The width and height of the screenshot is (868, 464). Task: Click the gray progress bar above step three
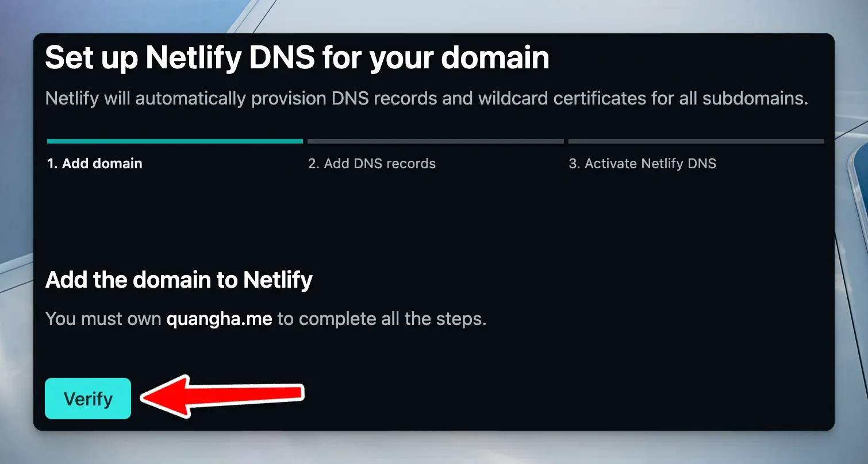(x=696, y=141)
